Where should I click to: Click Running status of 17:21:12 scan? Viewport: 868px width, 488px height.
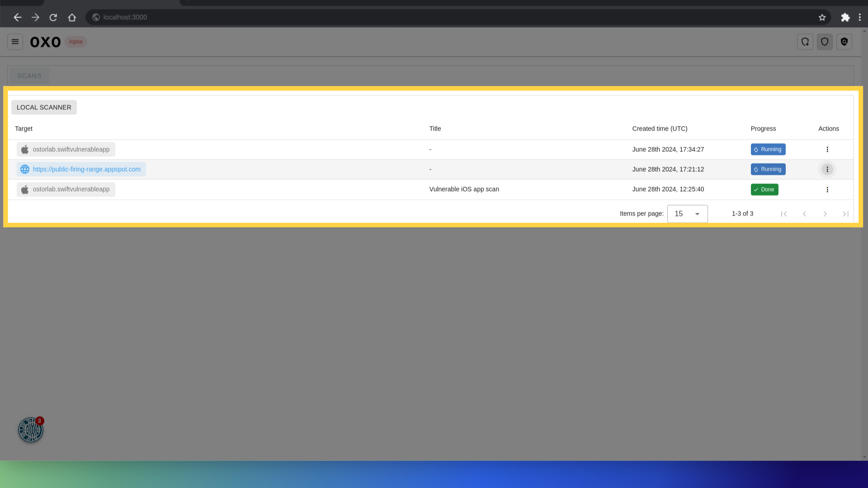(768, 169)
